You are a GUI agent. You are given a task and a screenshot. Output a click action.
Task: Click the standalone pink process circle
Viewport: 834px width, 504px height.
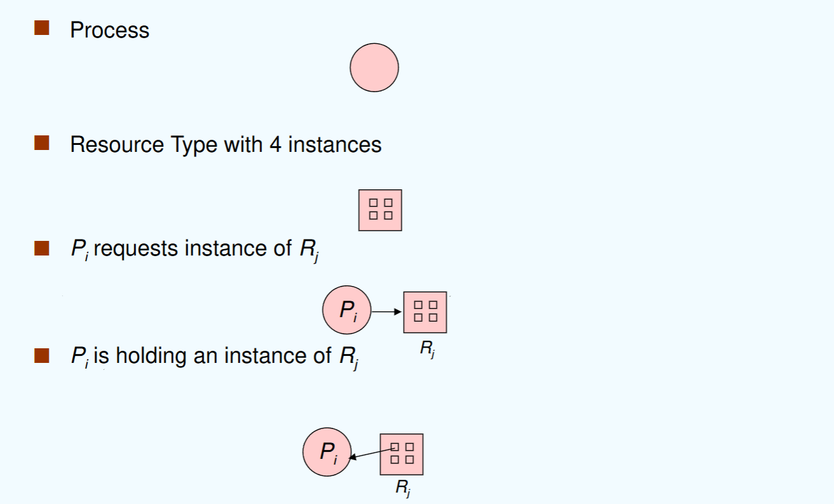click(x=374, y=67)
